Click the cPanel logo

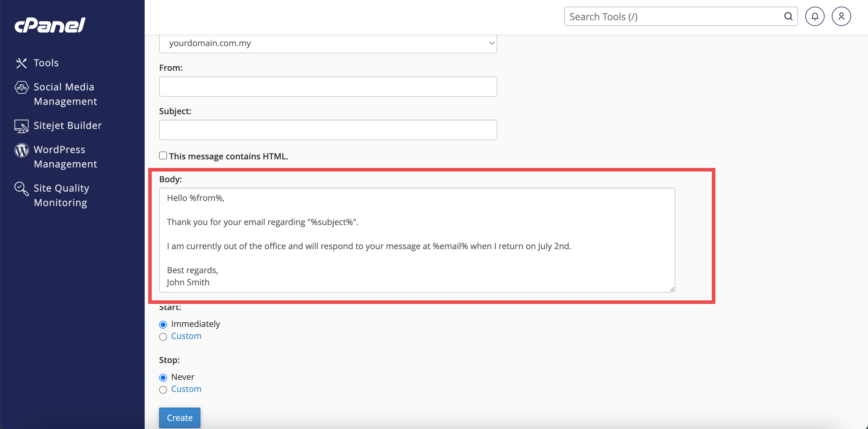tap(50, 26)
